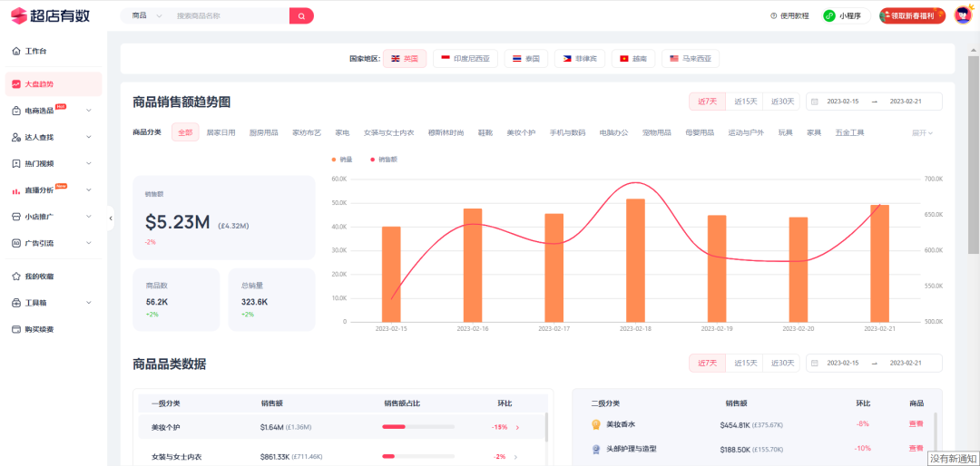The image size is (980, 466).
Task: Open the 商品 search type dropdown
Action: (146, 15)
